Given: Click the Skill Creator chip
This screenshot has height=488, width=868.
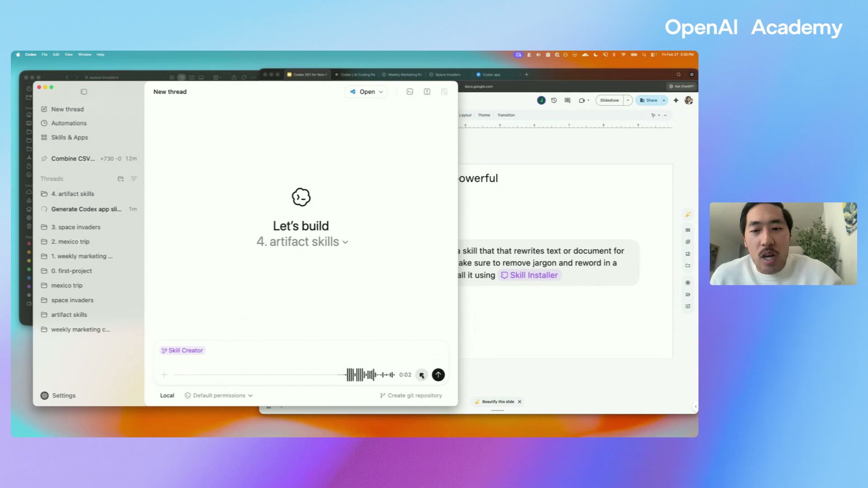Looking at the screenshot, I should tap(183, 350).
